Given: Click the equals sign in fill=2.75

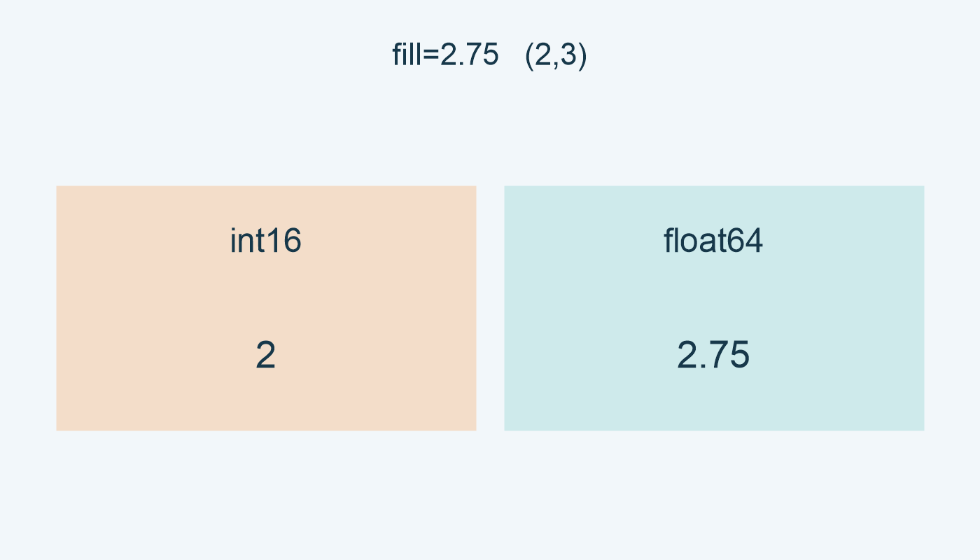Looking at the screenshot, I should pos(430,56).
